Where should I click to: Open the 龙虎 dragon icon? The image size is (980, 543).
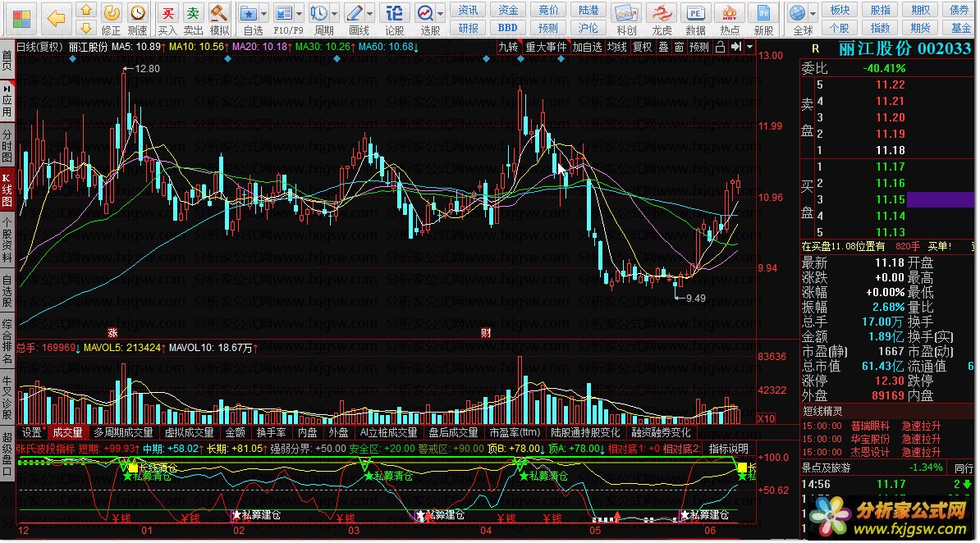(x=662, y=12)
